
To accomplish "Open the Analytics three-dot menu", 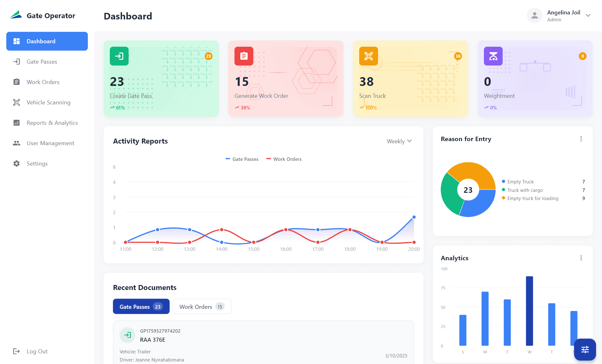I will click(x=581, y=258).
